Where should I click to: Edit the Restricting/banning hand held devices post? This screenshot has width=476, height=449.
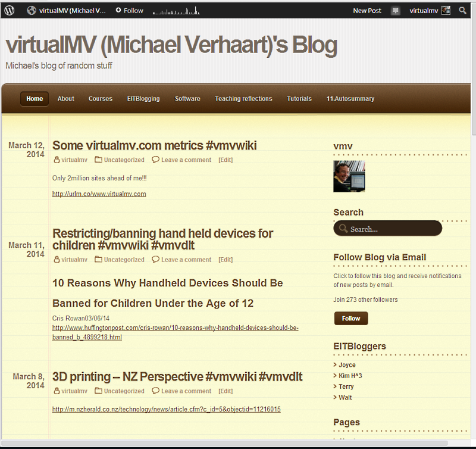coord(226,260)
